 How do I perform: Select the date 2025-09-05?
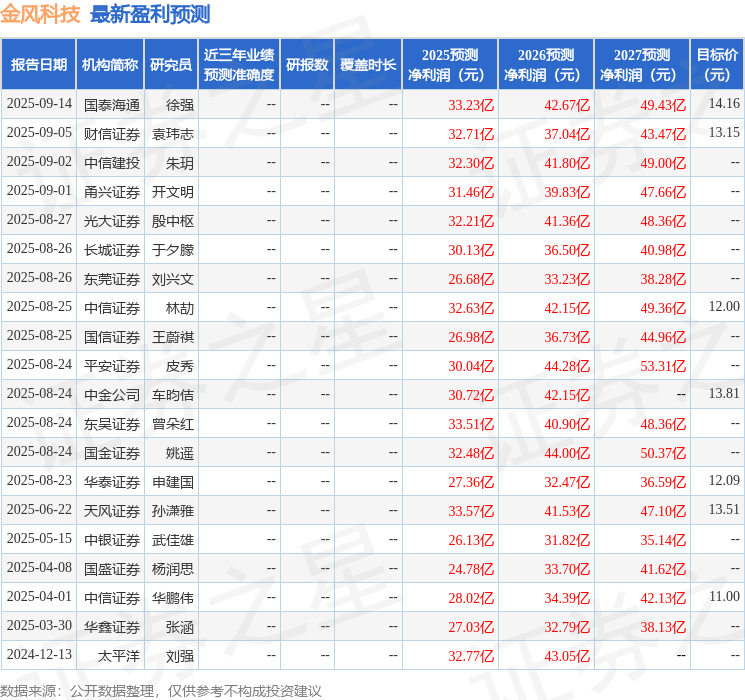tap(39, 133)
